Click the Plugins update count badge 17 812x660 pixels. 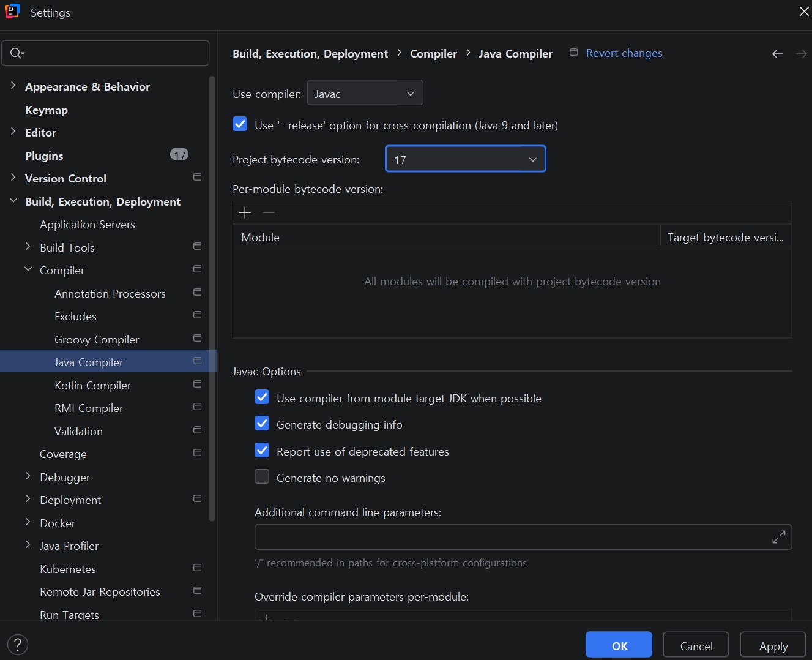tap(179, 155)
